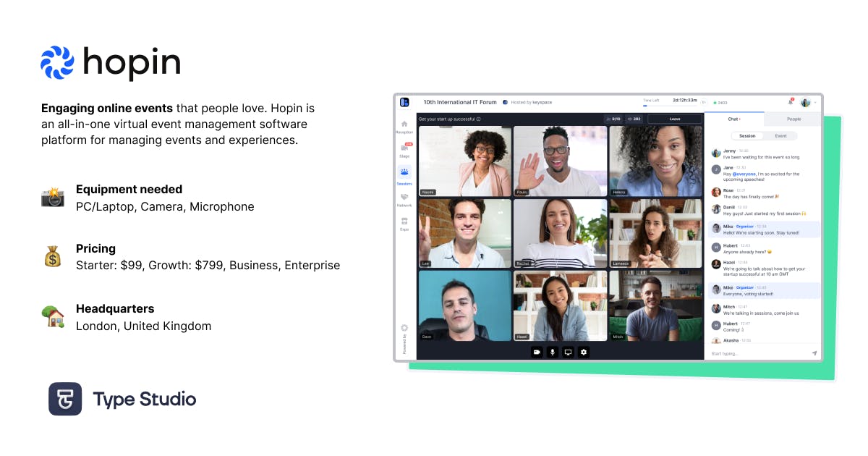Viewport: 868px width, 456px height.
Task: Select the Sessions sidebar icon
Action: (x=404, y=172)
